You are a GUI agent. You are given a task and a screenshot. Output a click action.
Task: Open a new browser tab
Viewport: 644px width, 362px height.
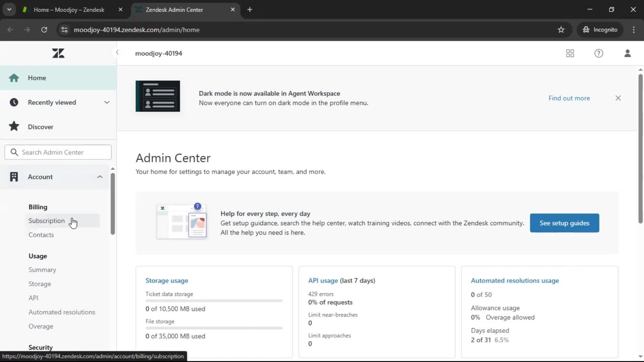[x=250, y=10]
